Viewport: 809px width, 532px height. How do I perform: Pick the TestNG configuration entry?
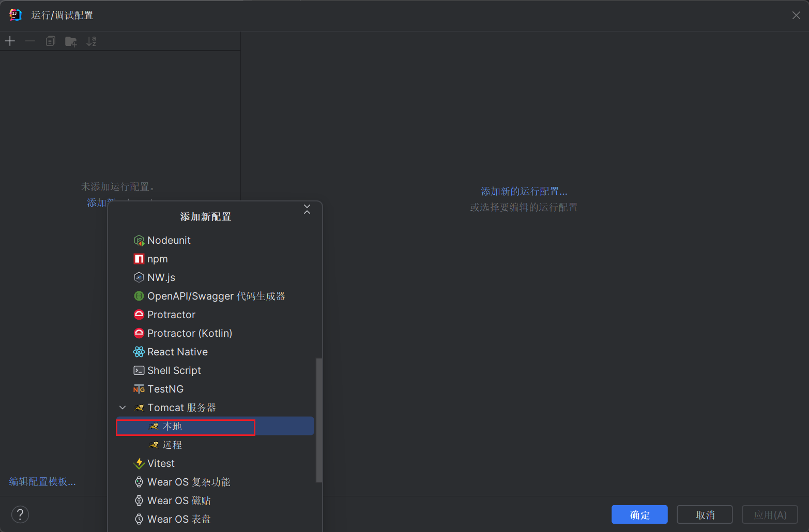tap(165, 389)
